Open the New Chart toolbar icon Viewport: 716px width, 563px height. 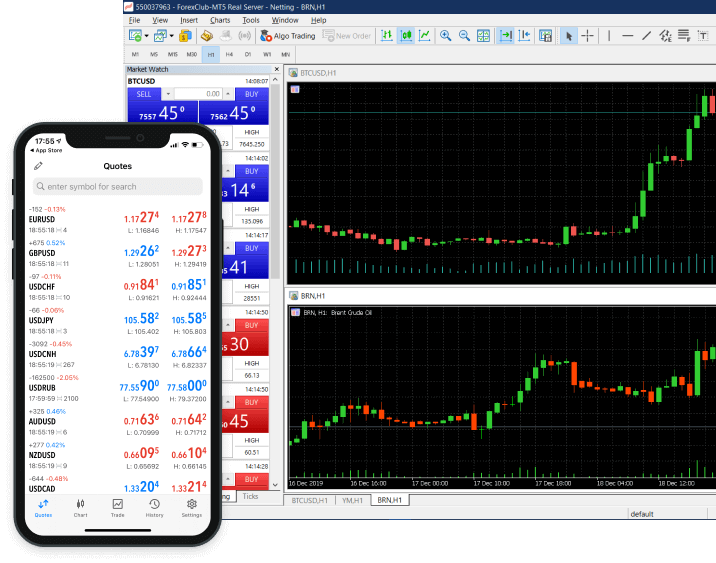click(135, 36)
